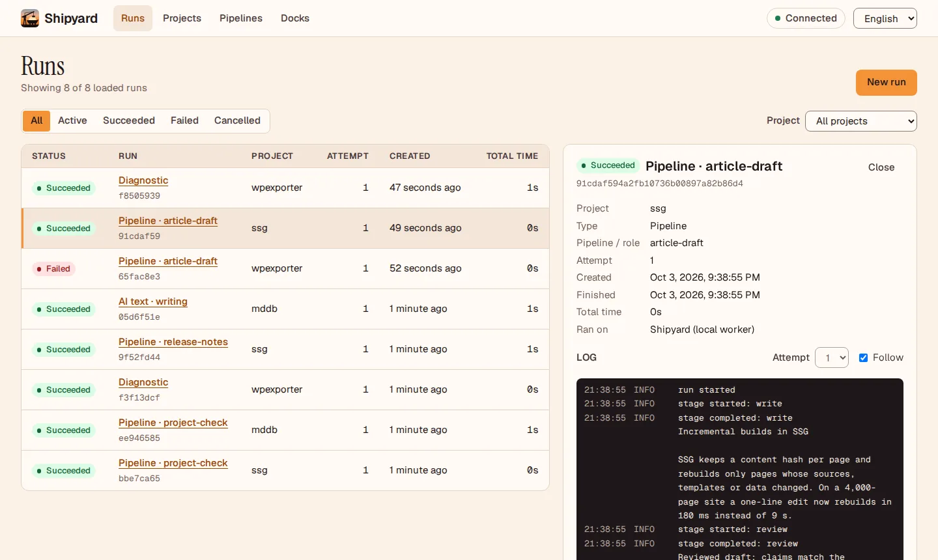The image size is (938, 560).
Task: Click the mddb project cell for AI text run
Action: (x=264, y=309)
